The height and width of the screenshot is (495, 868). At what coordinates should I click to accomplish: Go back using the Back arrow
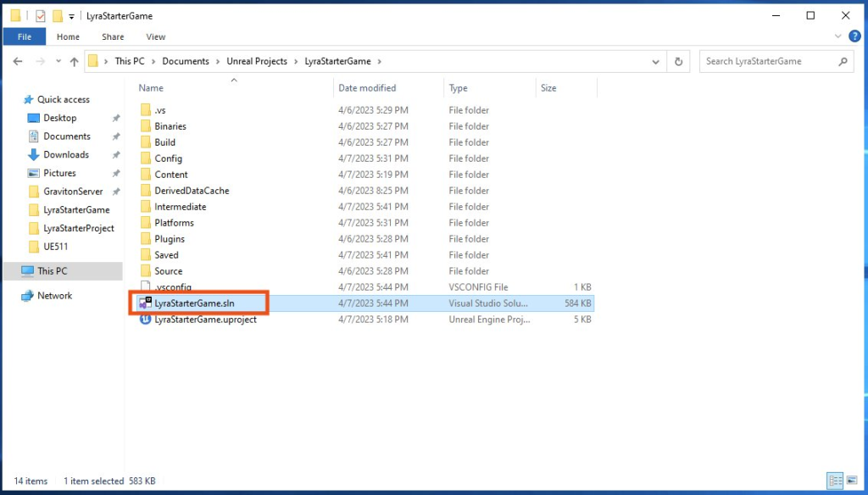(x=18, y=62)
